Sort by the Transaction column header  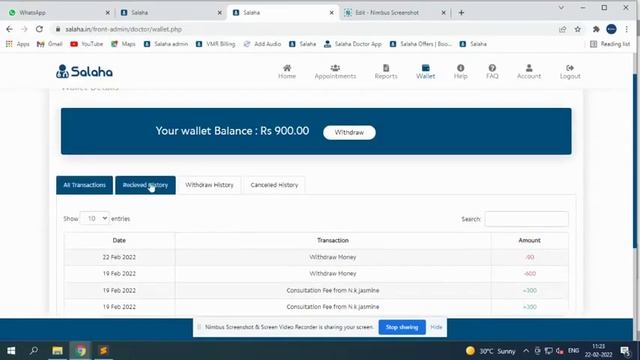click(333, 240)
